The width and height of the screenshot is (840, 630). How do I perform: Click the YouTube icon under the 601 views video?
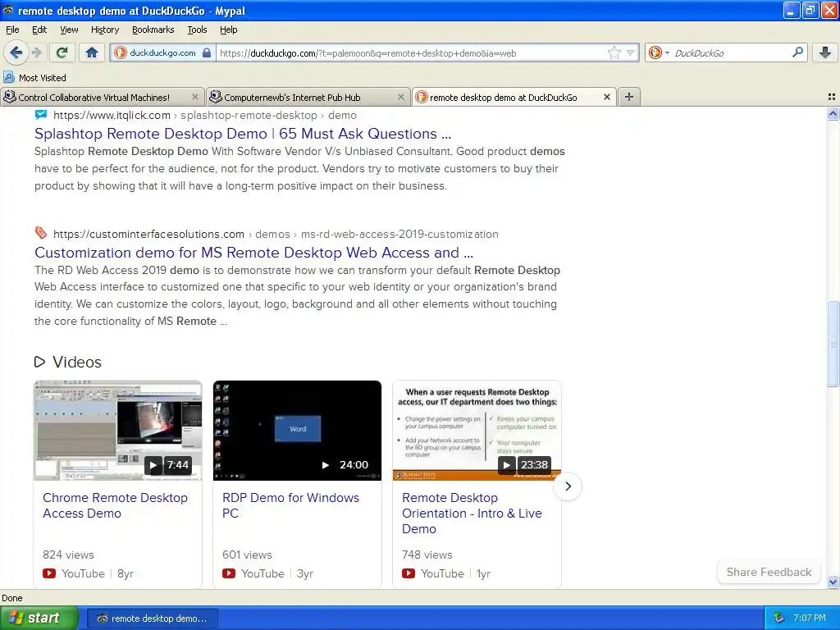coord(229,573)
